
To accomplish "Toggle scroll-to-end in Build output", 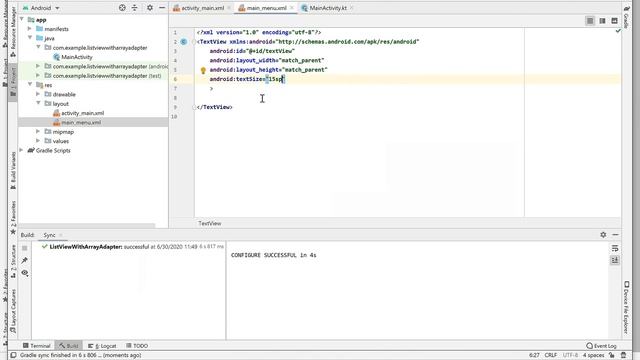I will (x=615, y=260).
